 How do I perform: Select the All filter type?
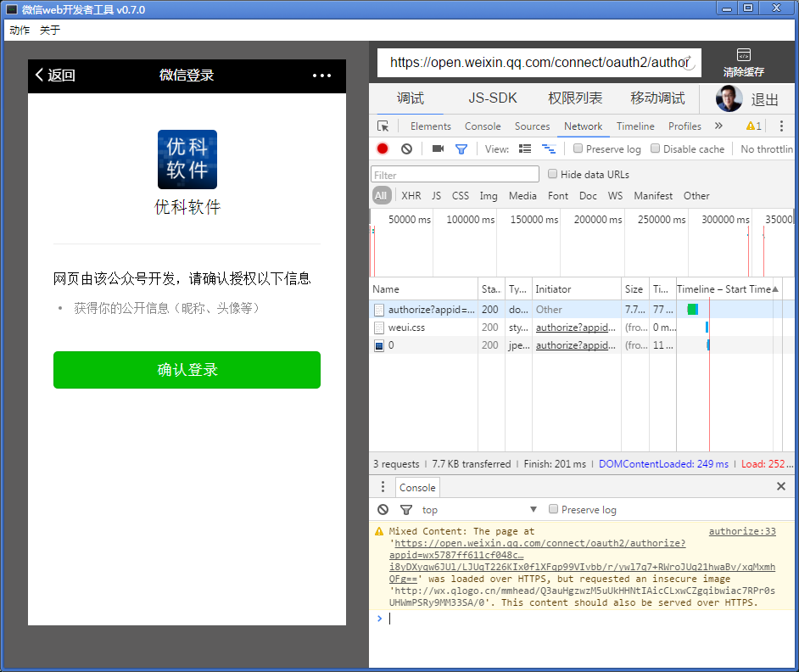[x=381, y=196]
